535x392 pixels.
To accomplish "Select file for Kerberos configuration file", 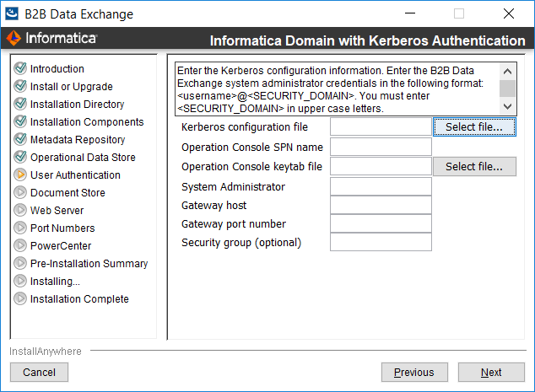I will click(474, 127).
